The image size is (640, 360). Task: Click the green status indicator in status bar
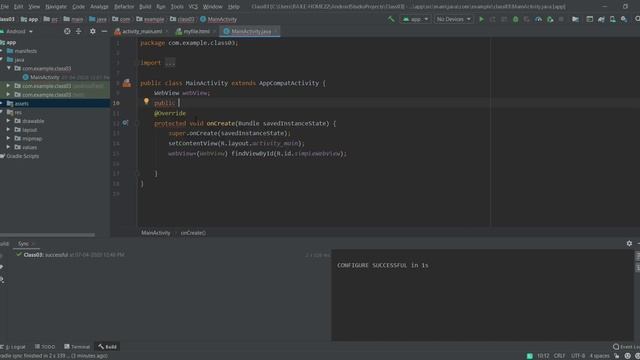[x=529, y=356]
